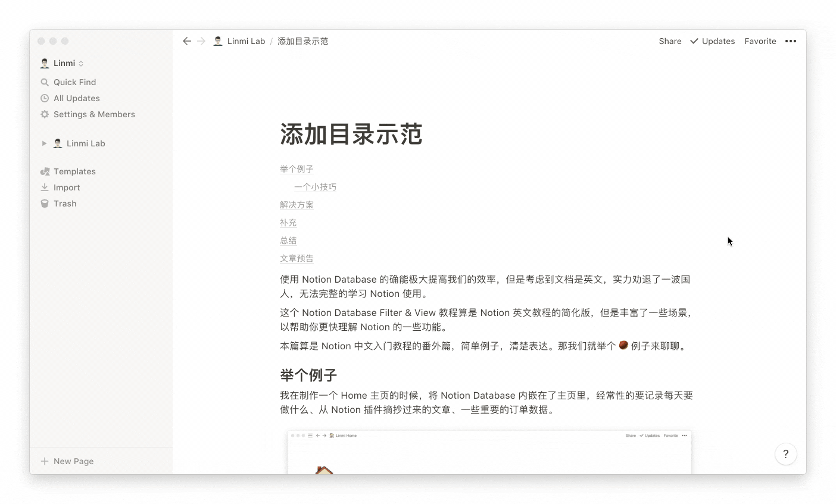Click the 添加目录示范 breadcrumb
Image resolution: width=836 pixels, height=504 pixels.
tap(302, 41)
